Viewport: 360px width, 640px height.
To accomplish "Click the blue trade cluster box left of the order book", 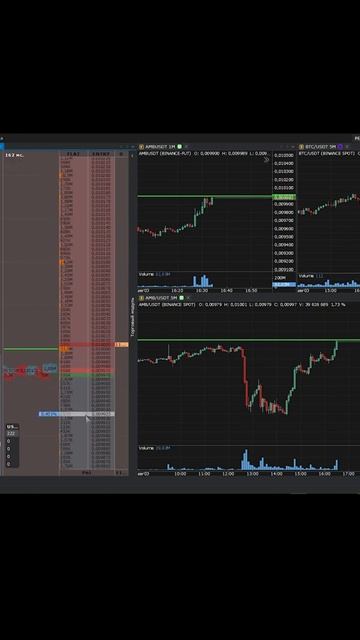I will [50, 368].
